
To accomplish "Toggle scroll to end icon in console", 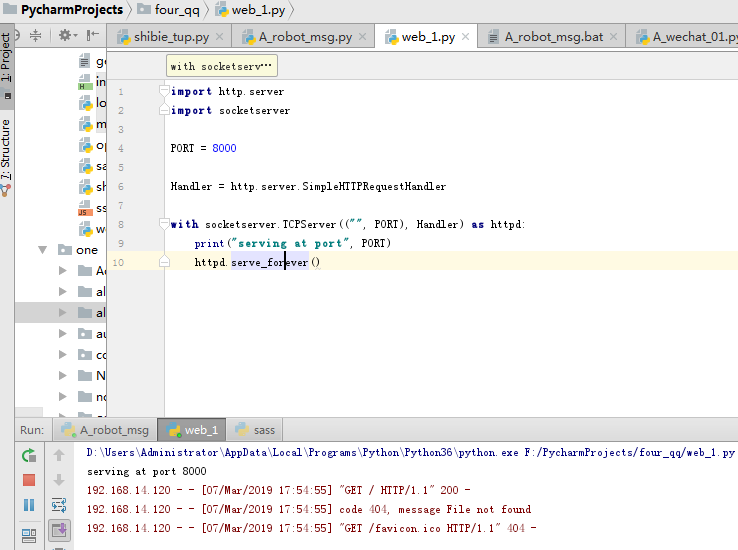I will pyautogui.click(x=59, y=530).
